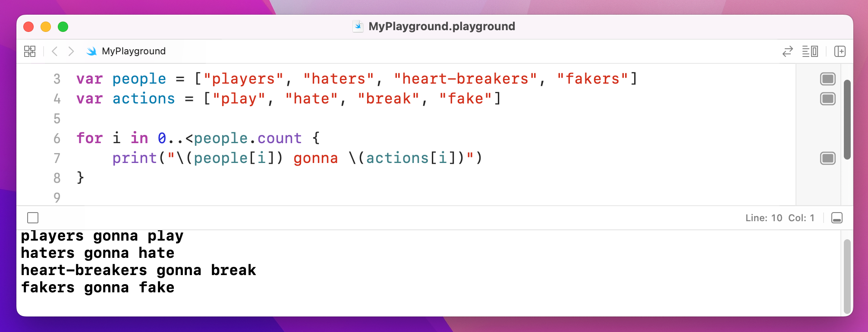Viewport: 868px width, 332px height.
Task: Go forward using the right chevron
Action: pyautogui.click(x=71, y=51)
